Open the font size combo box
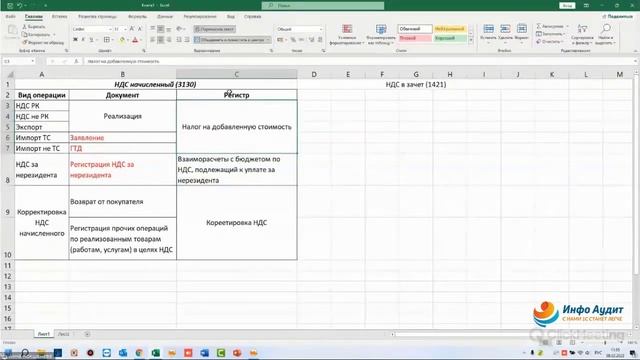 pos(119,29)
